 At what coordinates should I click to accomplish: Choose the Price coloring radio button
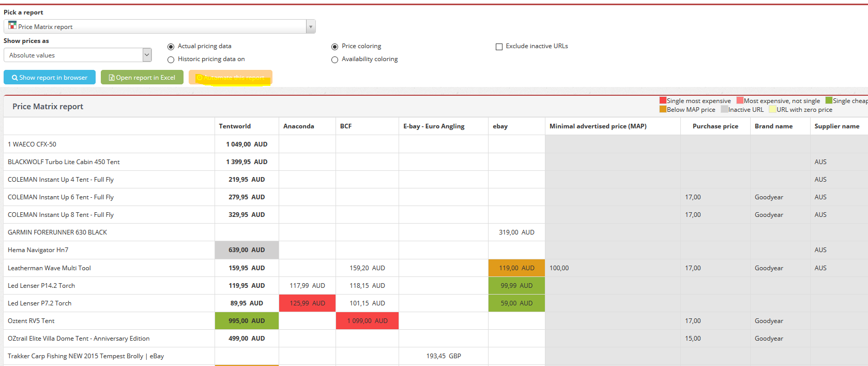(334, 47)
